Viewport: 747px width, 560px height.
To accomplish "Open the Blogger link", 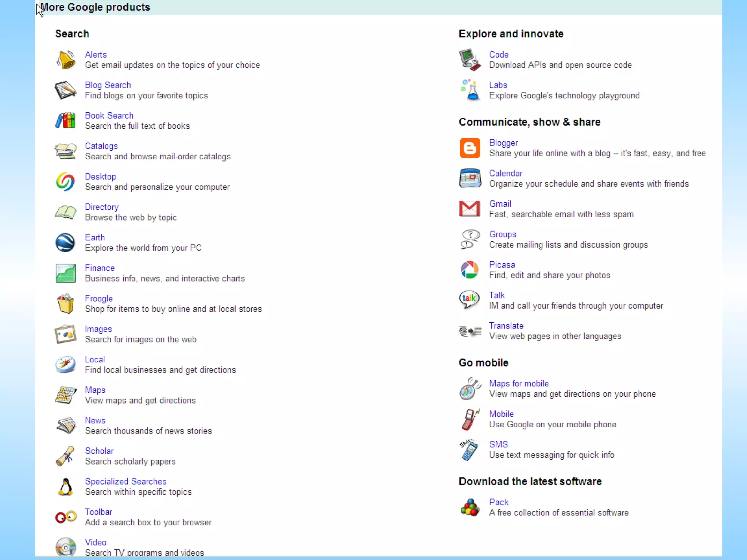I will 503,143.
